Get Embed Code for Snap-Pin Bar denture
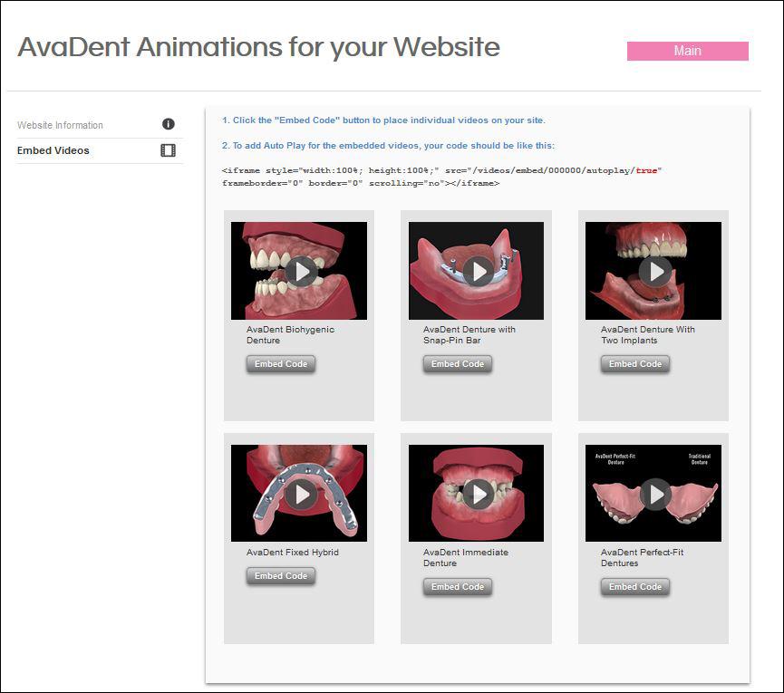 pos(458,364)
